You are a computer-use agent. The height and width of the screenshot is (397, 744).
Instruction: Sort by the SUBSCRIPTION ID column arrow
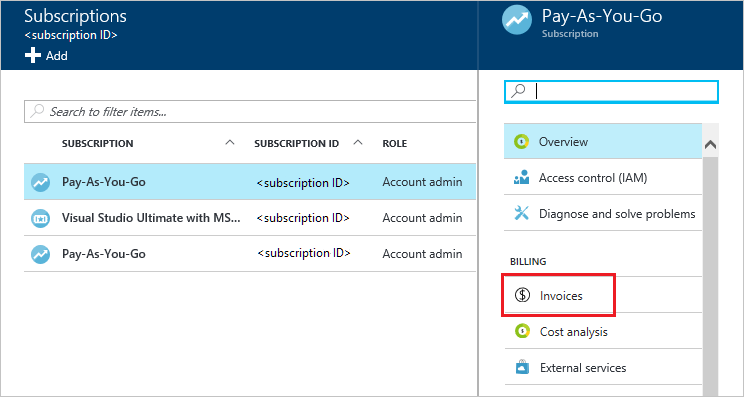pos(358,142)
